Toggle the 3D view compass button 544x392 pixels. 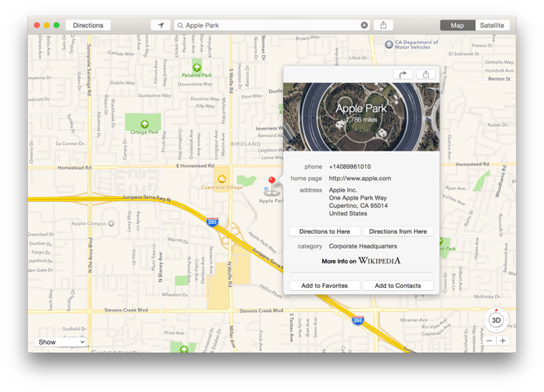(496, 320)
